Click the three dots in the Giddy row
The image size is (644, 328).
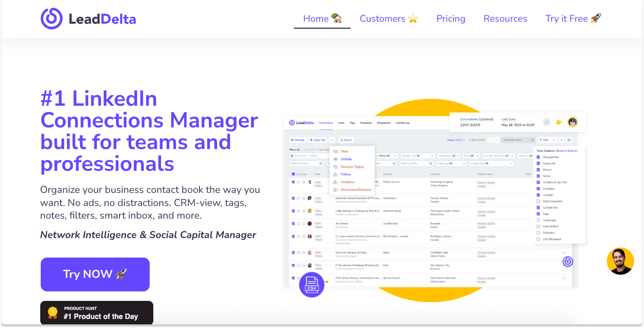pos(564,253)
